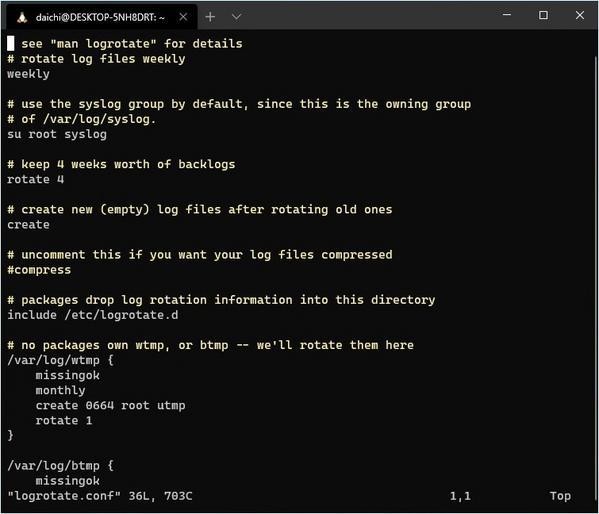Click the 'Top' position indicator
599x514 pixels.
click(560, 496)
